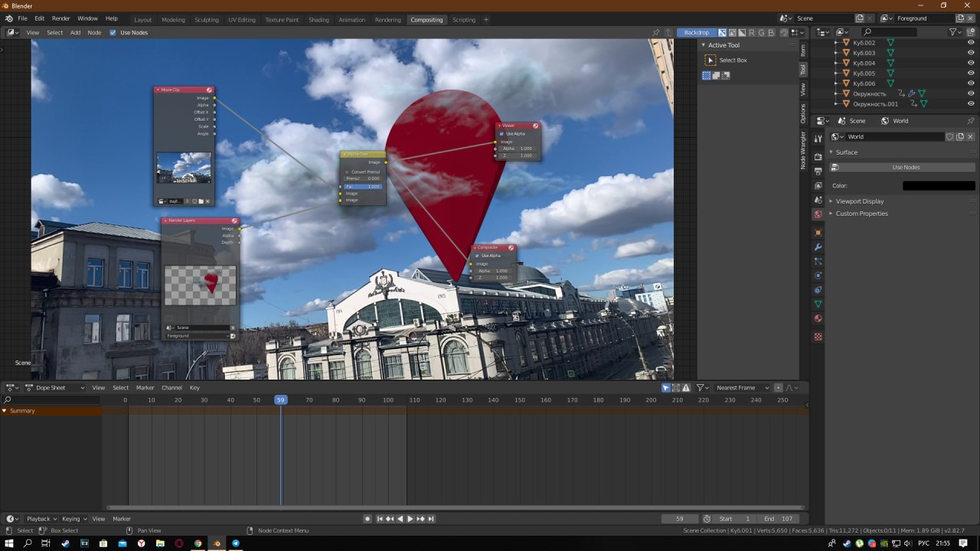Add a new collection in outliner
The width and height of the screenshot is (980, 551).
tap(971, 32)
